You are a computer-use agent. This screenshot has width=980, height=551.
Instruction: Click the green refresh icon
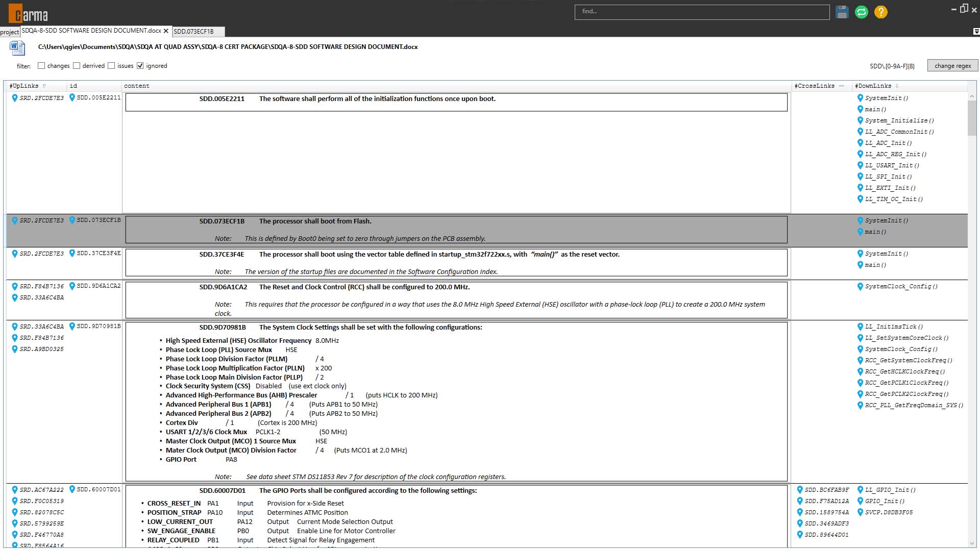click(x=862, y=12)
